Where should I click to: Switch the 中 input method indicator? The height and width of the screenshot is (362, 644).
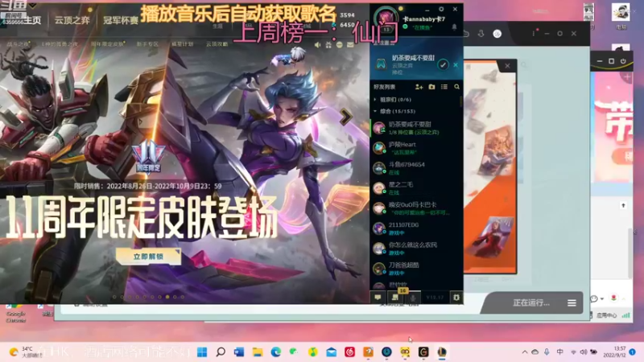[x=559, y=352]
